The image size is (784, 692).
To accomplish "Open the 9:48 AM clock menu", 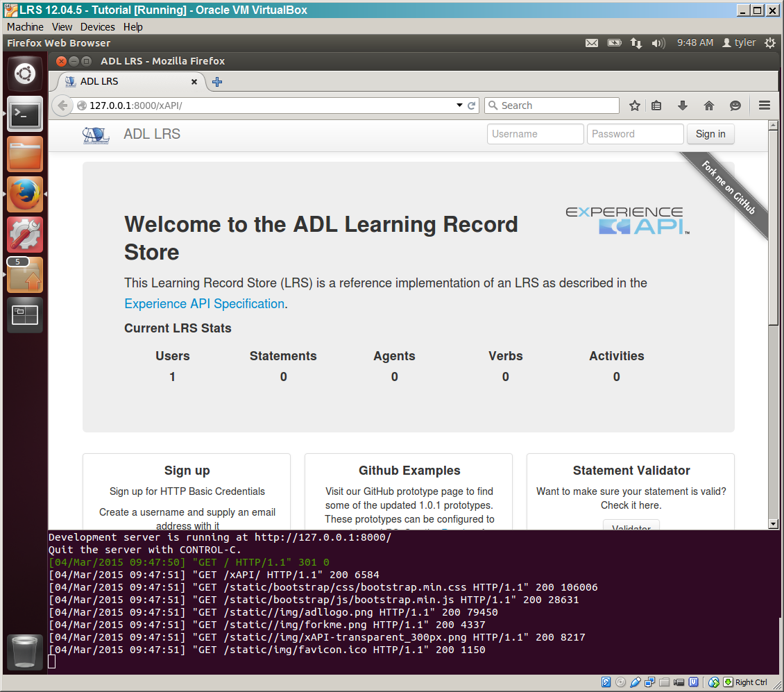I will 695,43.
